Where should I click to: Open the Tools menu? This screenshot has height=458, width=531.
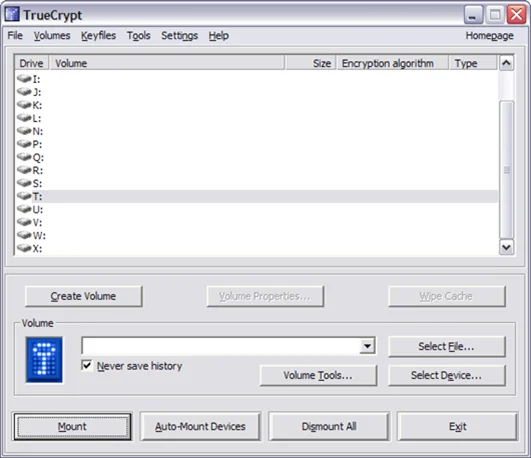(139, 36)
